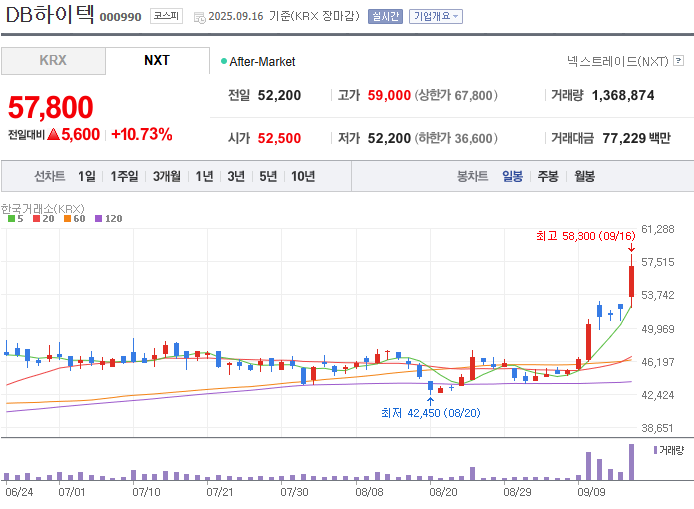Switch to the KRX tab
Image resolution: width=694 pixels, height=509 pixels.
click(53, 61)
